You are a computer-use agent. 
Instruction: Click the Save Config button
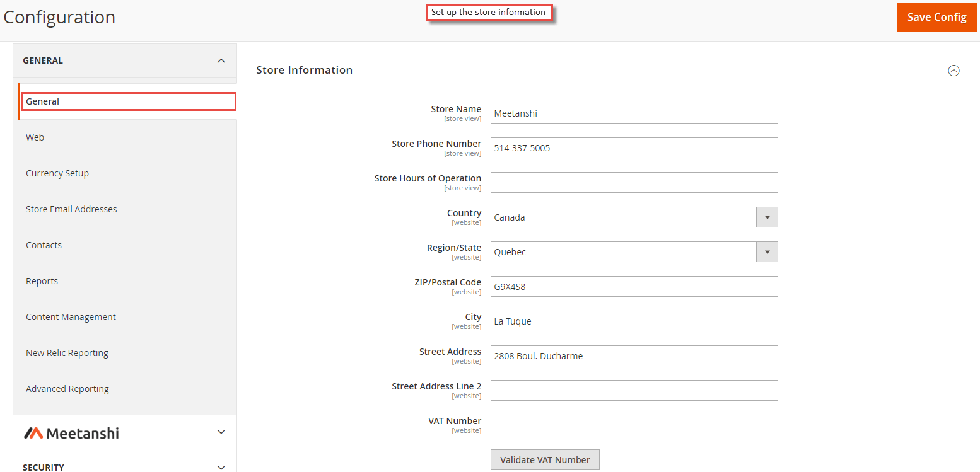936,17
